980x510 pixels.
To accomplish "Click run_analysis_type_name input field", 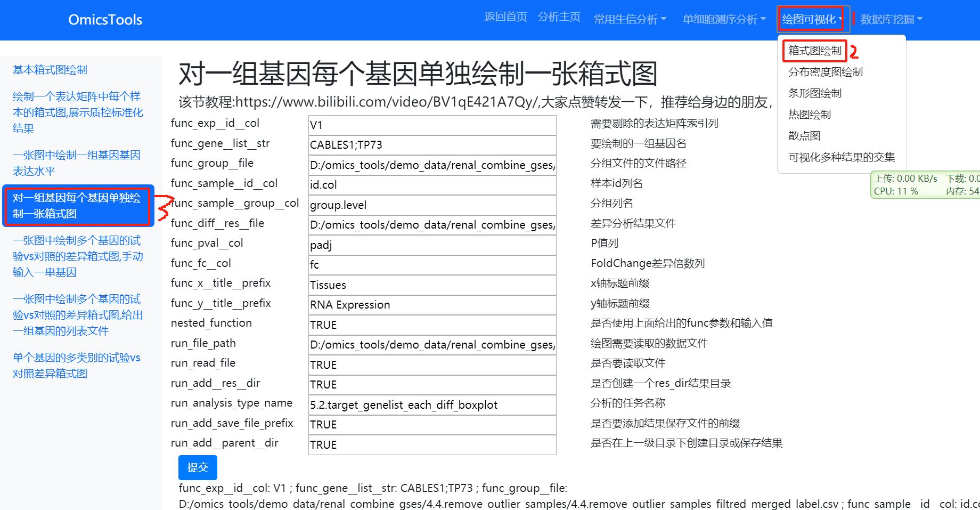I will 432,405.
